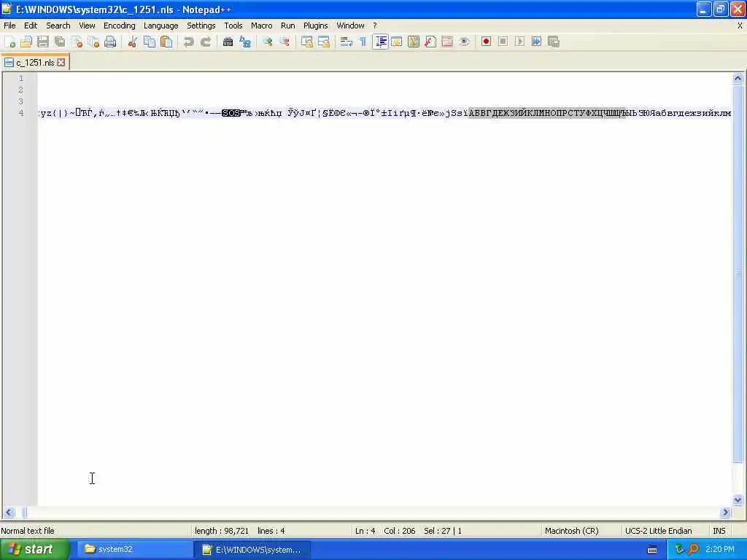Toggle word wrap toolbar button
This screenshot has height=560, width=747.
point(346,42)
